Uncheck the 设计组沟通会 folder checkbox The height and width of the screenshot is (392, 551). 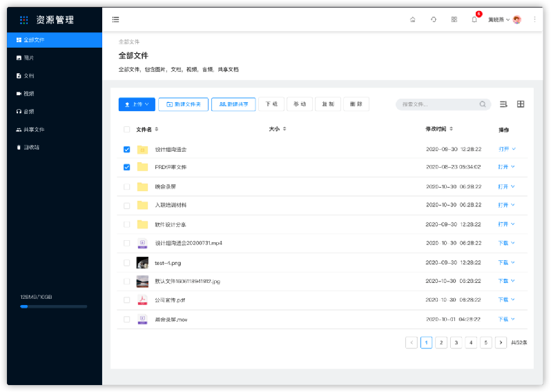point(127,150)
